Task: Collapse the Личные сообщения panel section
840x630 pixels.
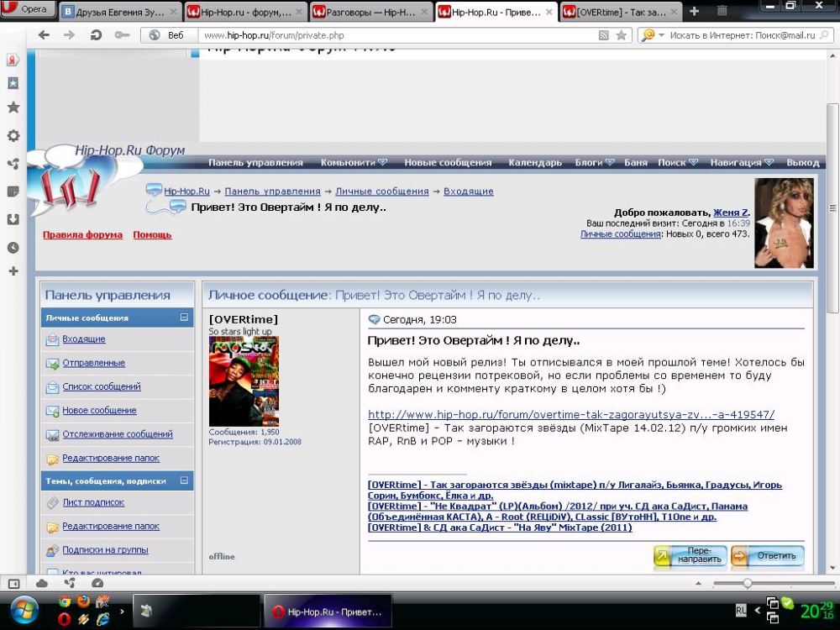Action: coord(184,318)
